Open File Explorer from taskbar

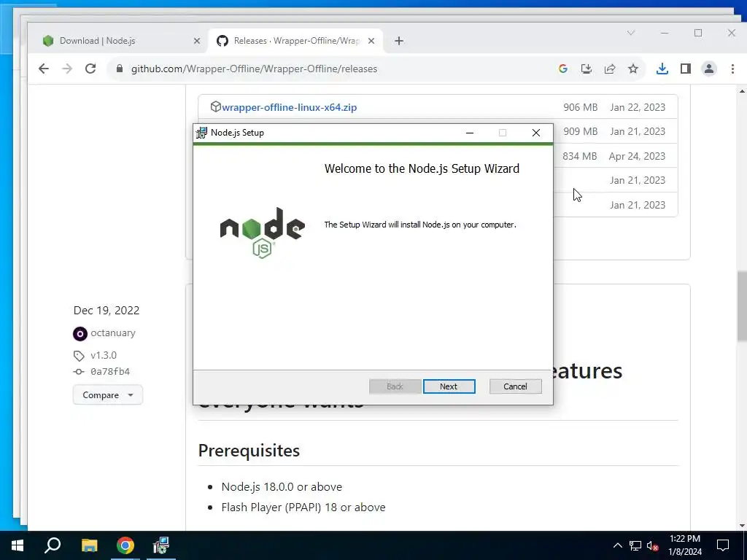(89, 545)
